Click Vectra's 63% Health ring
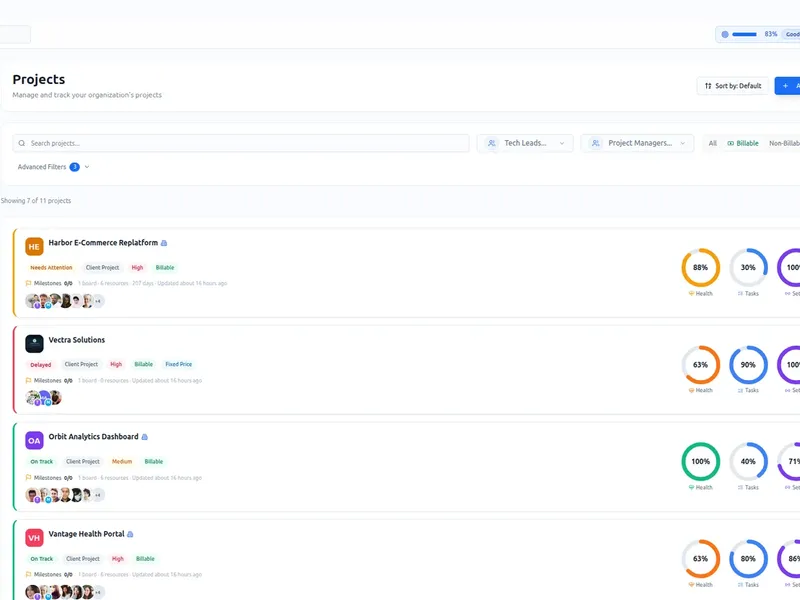The image size is (800, 600). coord(701,365)
